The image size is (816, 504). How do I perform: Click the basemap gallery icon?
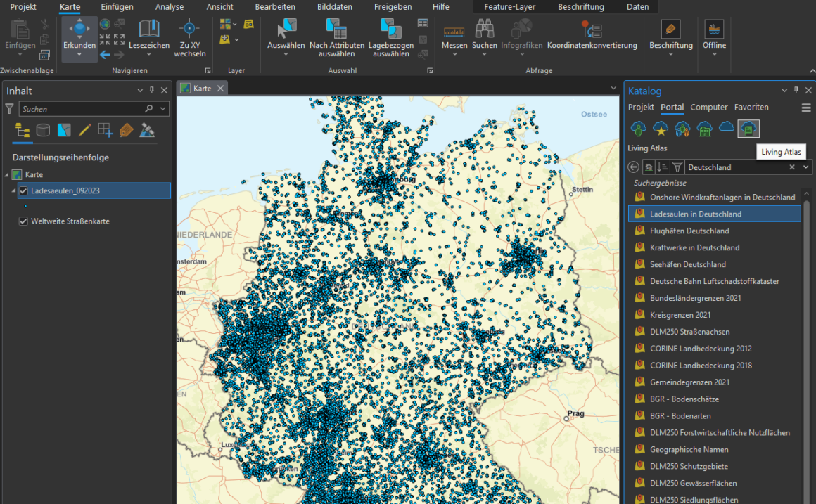(x=225, y=24)
